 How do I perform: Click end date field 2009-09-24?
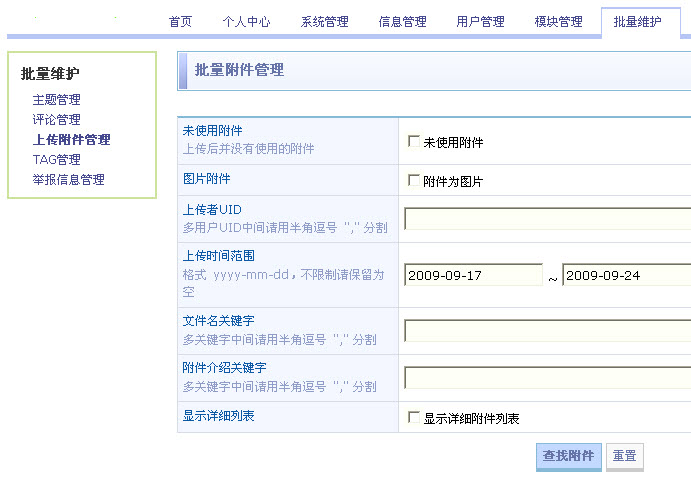tap(626, 275)
